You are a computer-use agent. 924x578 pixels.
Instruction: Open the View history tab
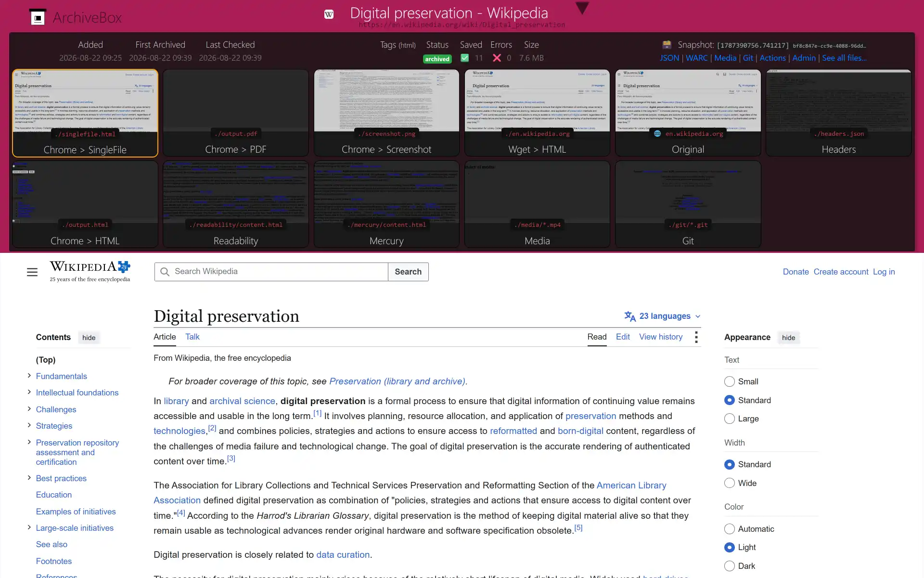coord(661,337)
